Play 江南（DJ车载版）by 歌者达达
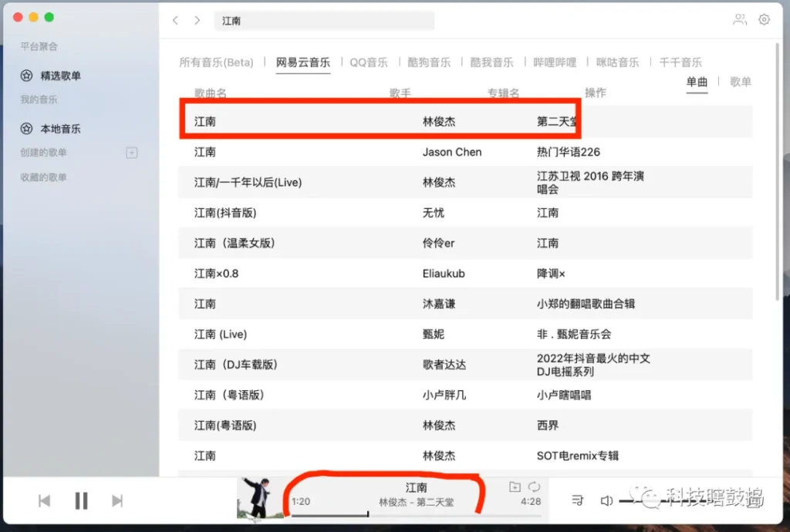Screen dimensions: 790x532 465,365
